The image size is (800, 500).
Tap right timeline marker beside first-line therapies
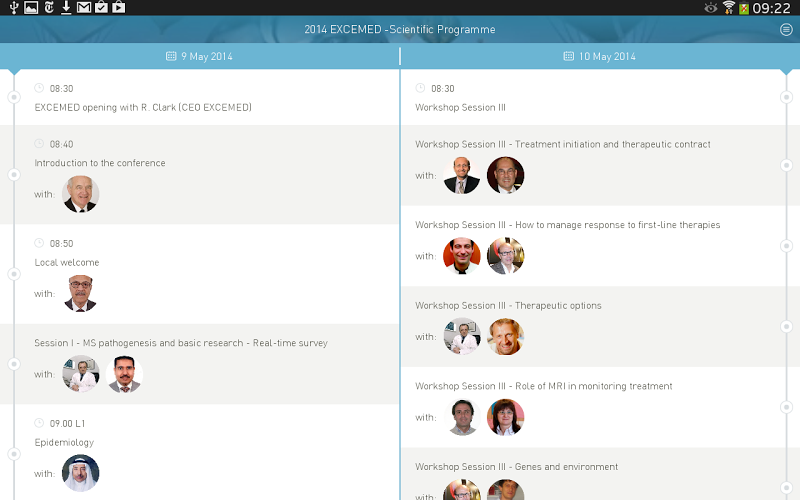[786, 245]
